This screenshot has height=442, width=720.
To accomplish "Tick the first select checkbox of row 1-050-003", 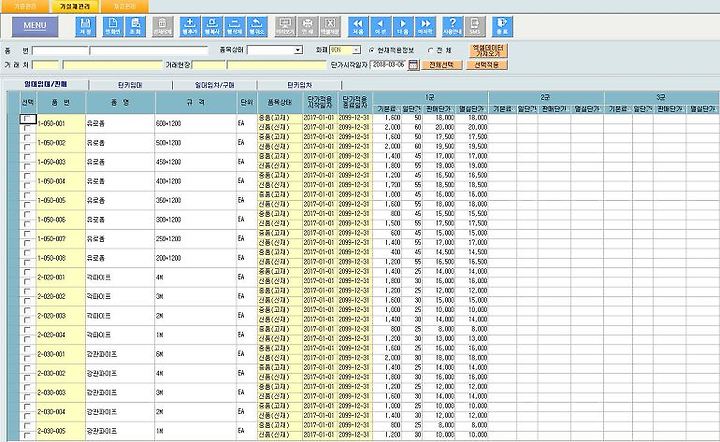I will coord(27,157).
